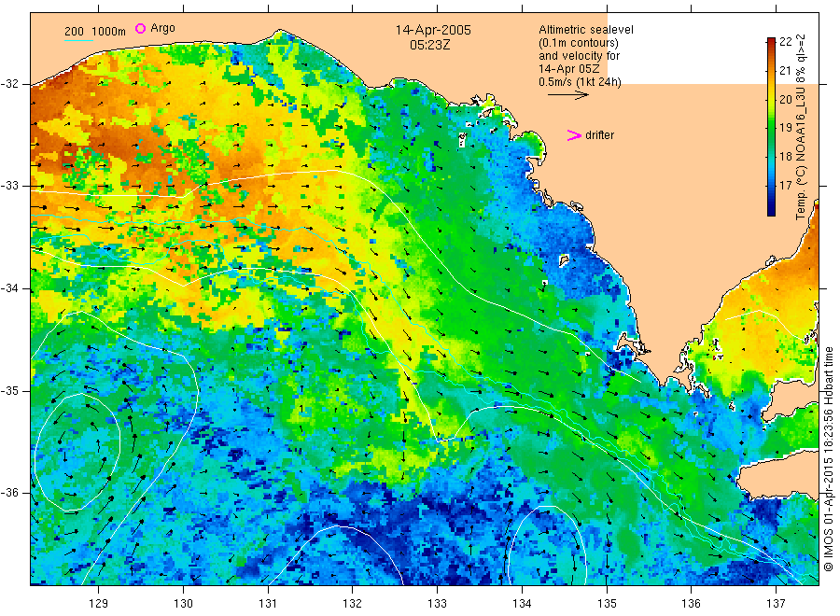Click the magenta drifter arrow legend symbol
Screen dimensions: 840x616
[574, 135]
